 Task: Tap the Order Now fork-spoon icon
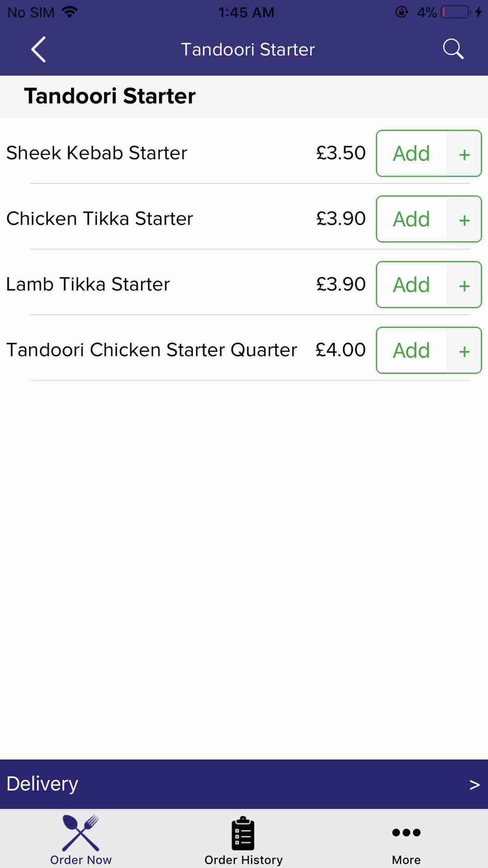[x=81, y=832]
